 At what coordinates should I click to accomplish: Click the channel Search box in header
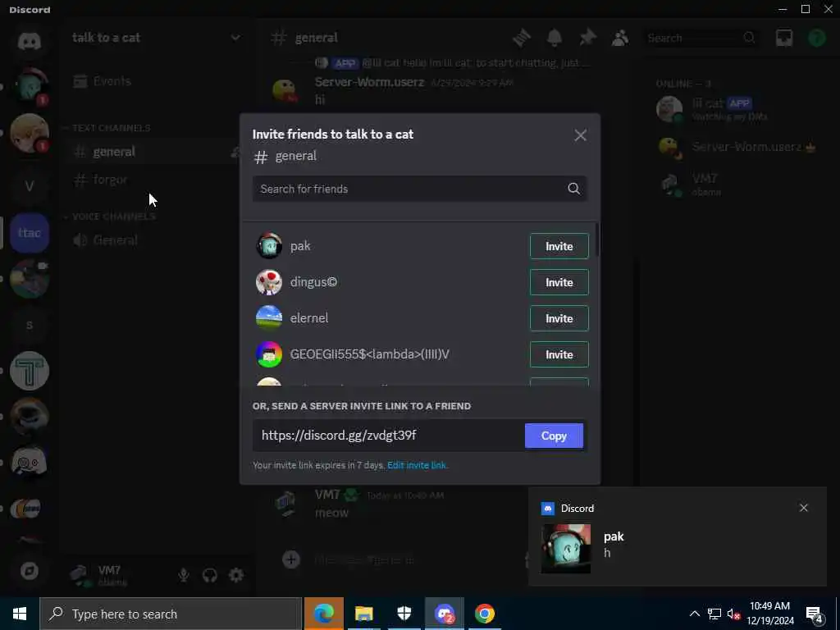click(x=701, y=38)
